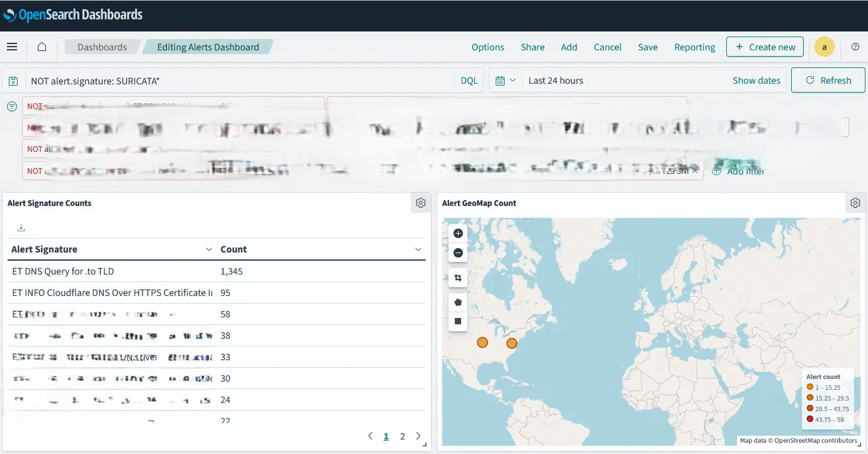The image size is (868, 454).
Task: Go to next page of signature table
Action: (x=418, y=436)
